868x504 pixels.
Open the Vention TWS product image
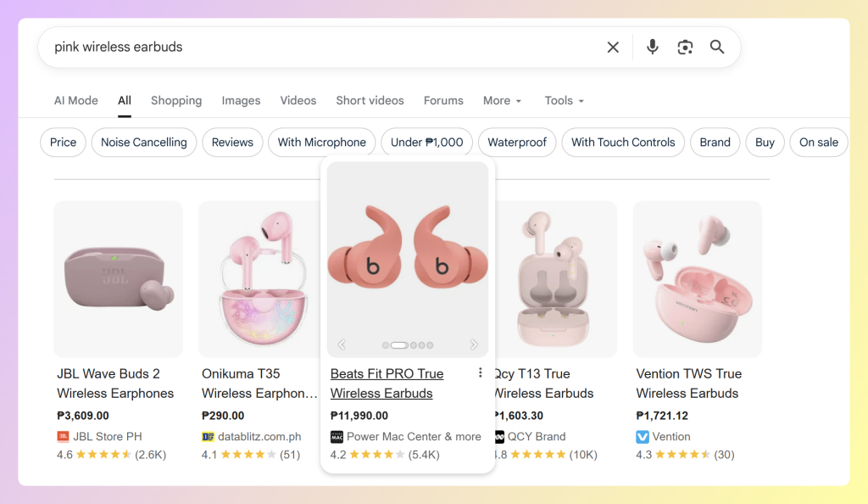[x=698, y=279]
